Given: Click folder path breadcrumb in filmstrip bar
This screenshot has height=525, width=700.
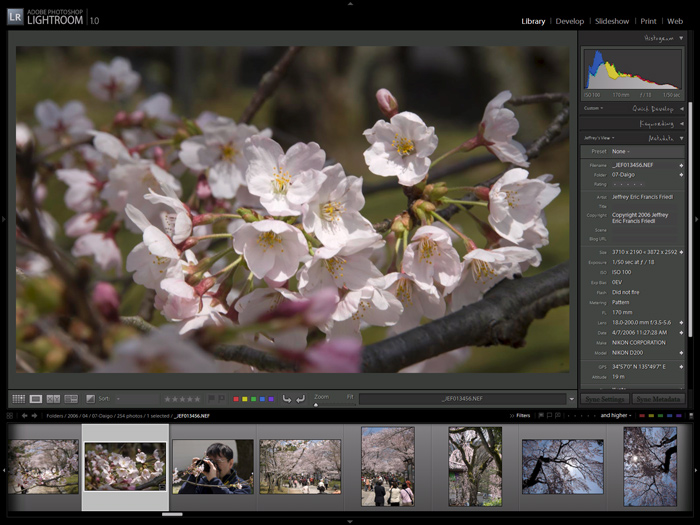Looking at the screenshot, I should pyautogui.click(x=128, y=416).
